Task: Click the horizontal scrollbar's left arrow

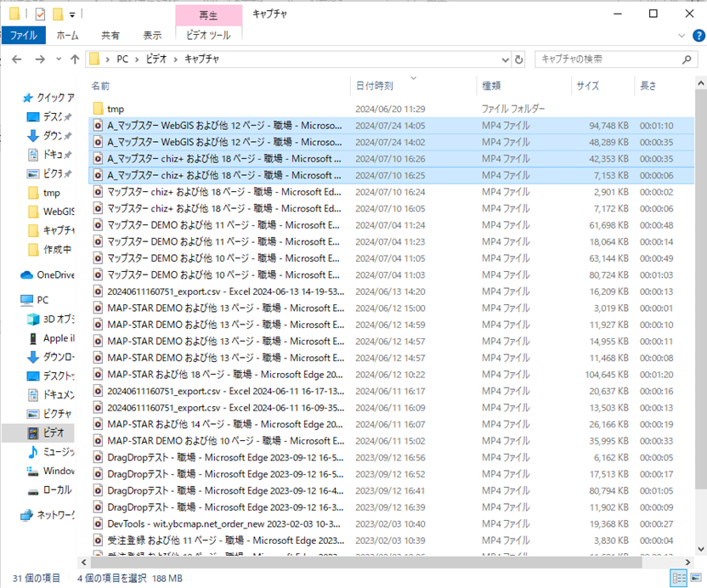Action: click(x=83, y=563)
